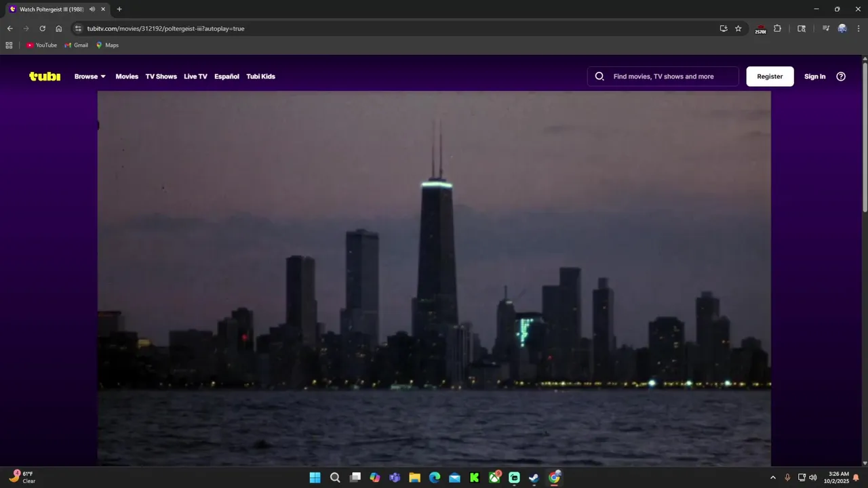Screen dimensions: 868x488
Task: Open the Chrome three-dot menu
Action: point(859,28)
